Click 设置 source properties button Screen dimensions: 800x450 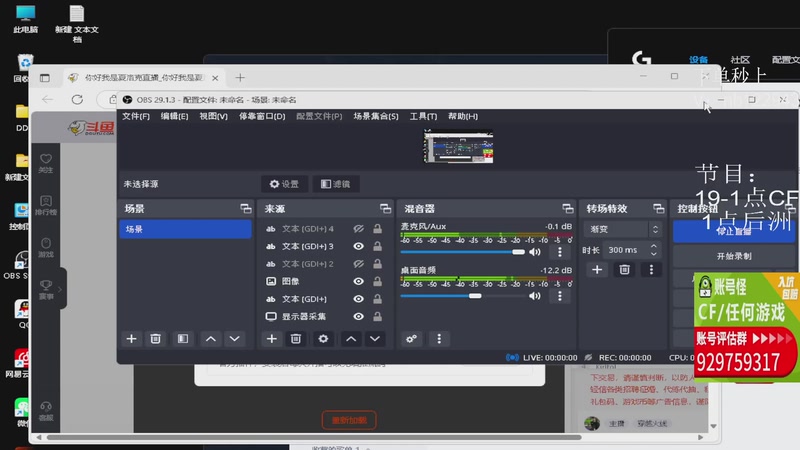point(284,184)
